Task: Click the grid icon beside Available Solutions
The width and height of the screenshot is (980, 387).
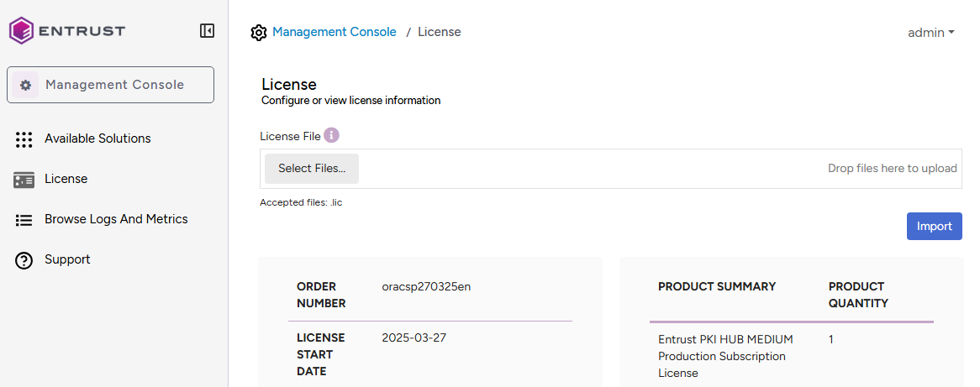Action: point(24,139)
